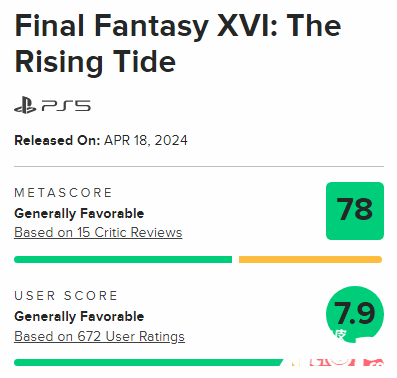
Task: Open the 'Based on 15 Critic Reviews' link
Action: [98, 232]
